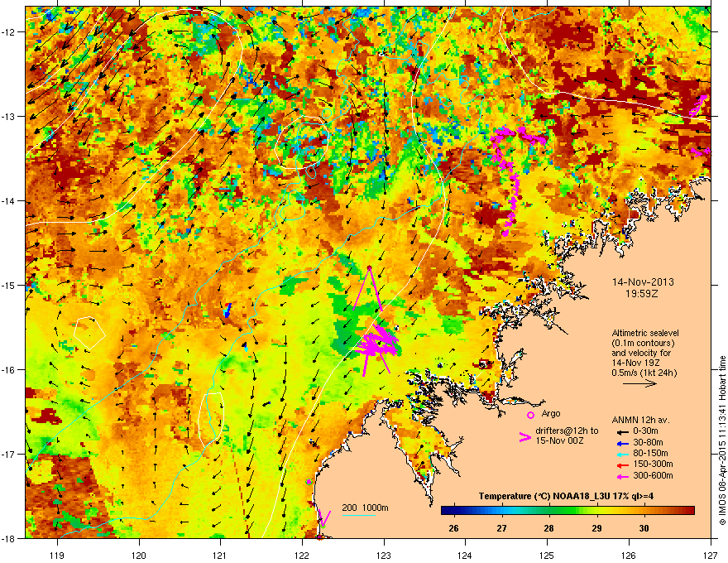This screenshot has height=563, width=728.
Task: Click the time label '19:59Z'
Action: tap(642, 294)
